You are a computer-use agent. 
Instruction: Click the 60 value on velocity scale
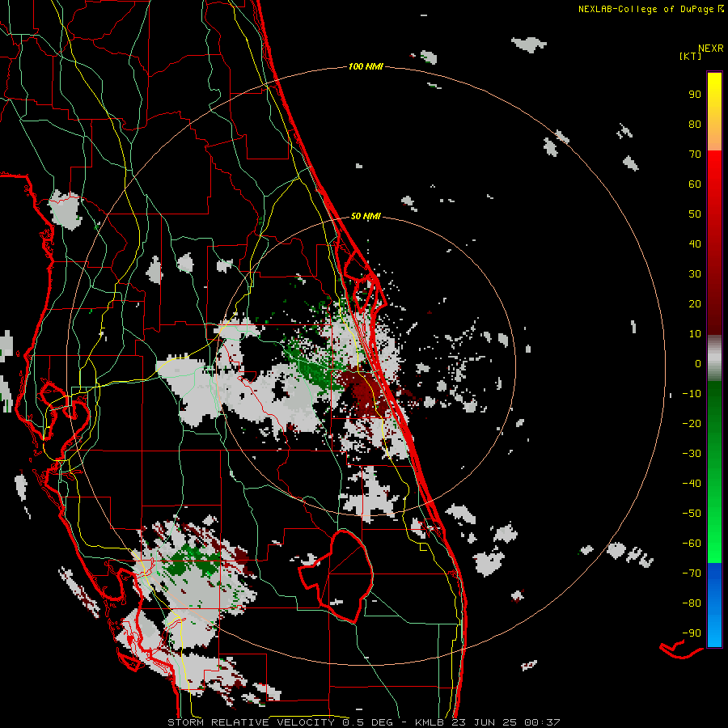point(695,184)
